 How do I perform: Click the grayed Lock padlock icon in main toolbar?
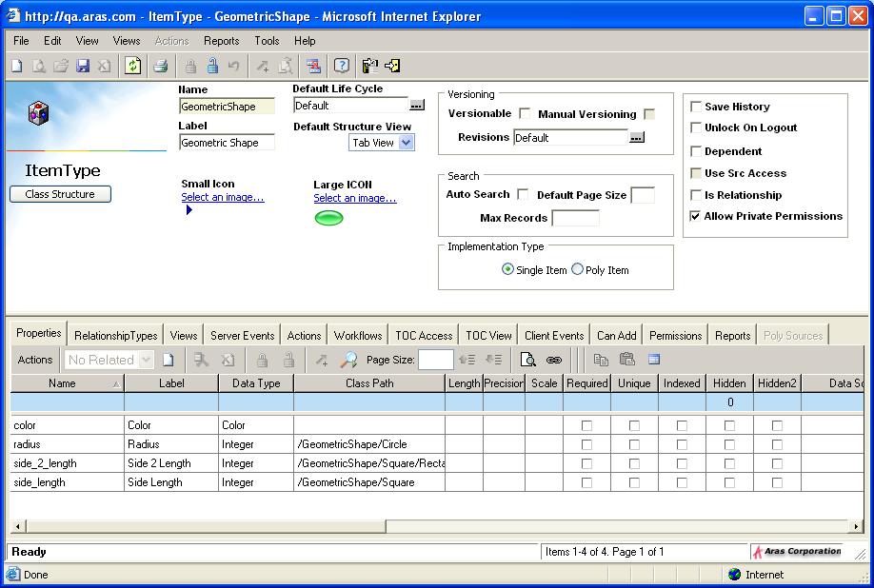tap(190, 67)
